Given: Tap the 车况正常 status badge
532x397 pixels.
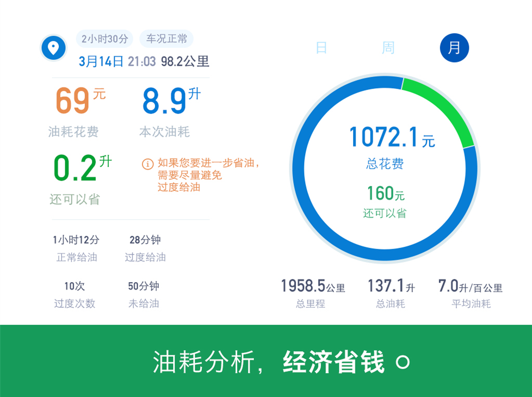Looking at the screenshot, I should [x=166, y=39].
